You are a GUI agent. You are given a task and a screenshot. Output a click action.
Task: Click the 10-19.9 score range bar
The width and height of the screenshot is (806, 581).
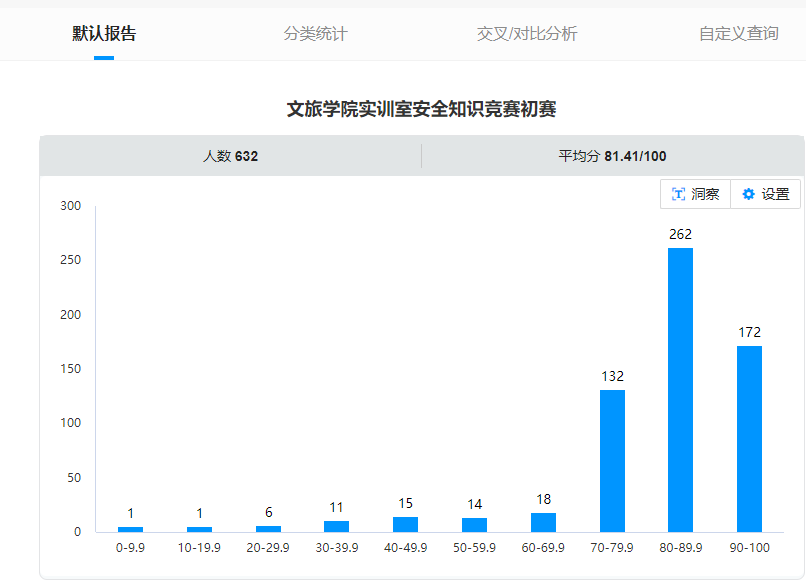coord(199,529)
